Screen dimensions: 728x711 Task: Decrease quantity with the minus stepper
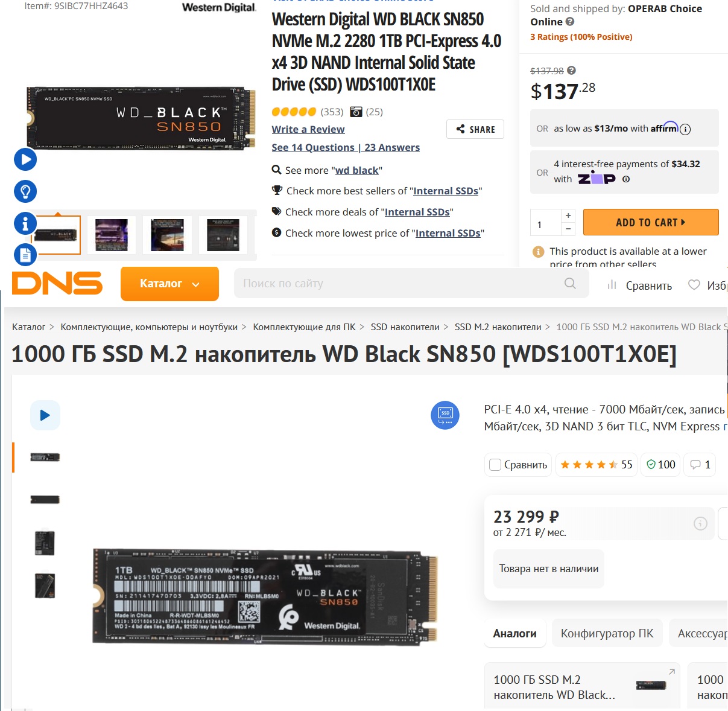coord(568,229)
